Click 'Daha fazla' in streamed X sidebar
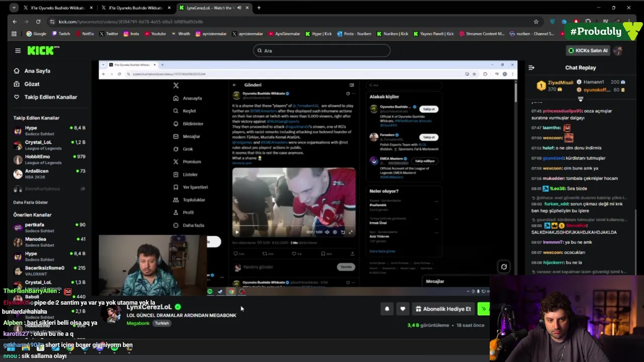The width and height of the screenshot is (644, 362). 188,225
